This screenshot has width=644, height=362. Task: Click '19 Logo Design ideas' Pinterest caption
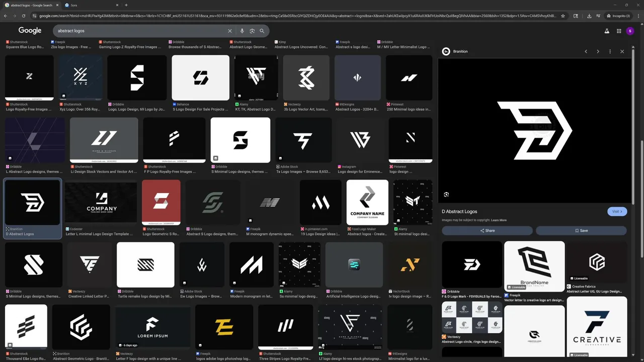(x=319, y=234)
